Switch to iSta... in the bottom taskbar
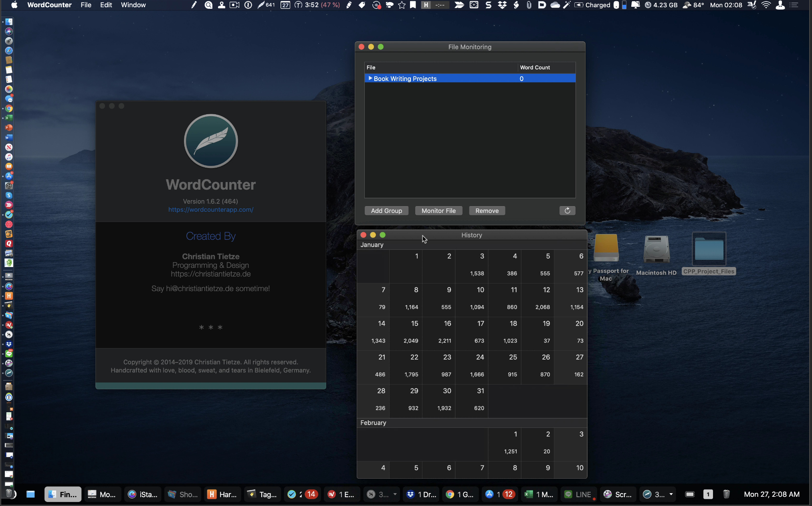The height and width of the screenshot is (506, 812). pos(143,494)
